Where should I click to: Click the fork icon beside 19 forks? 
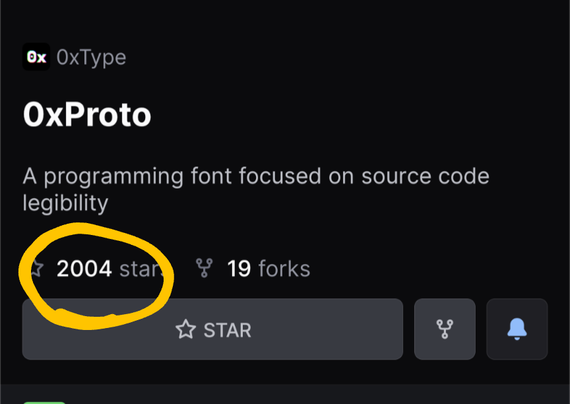tap(204, 268)
